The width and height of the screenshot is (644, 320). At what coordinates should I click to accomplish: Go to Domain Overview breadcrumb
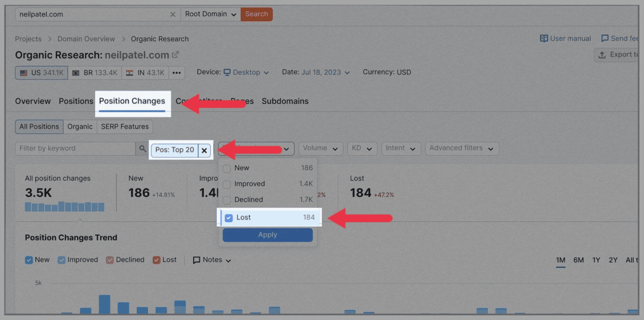pyautogui.click(x=86, y=39)
